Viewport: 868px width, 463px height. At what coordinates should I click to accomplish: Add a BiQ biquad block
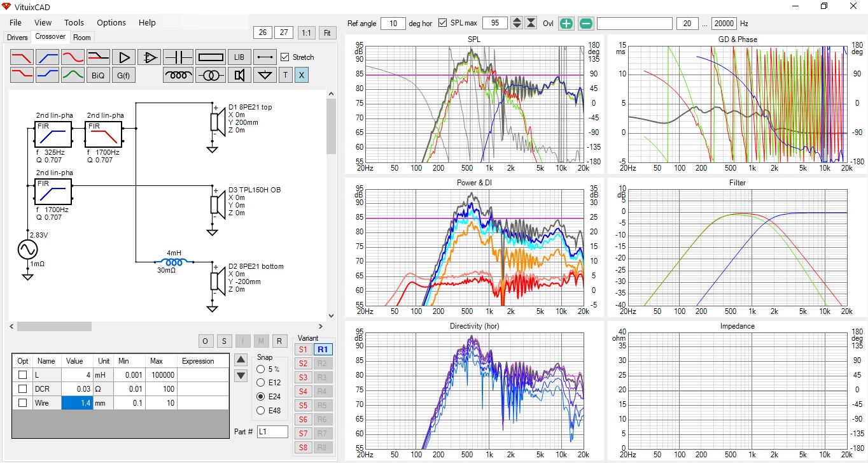tap(98, 75)
